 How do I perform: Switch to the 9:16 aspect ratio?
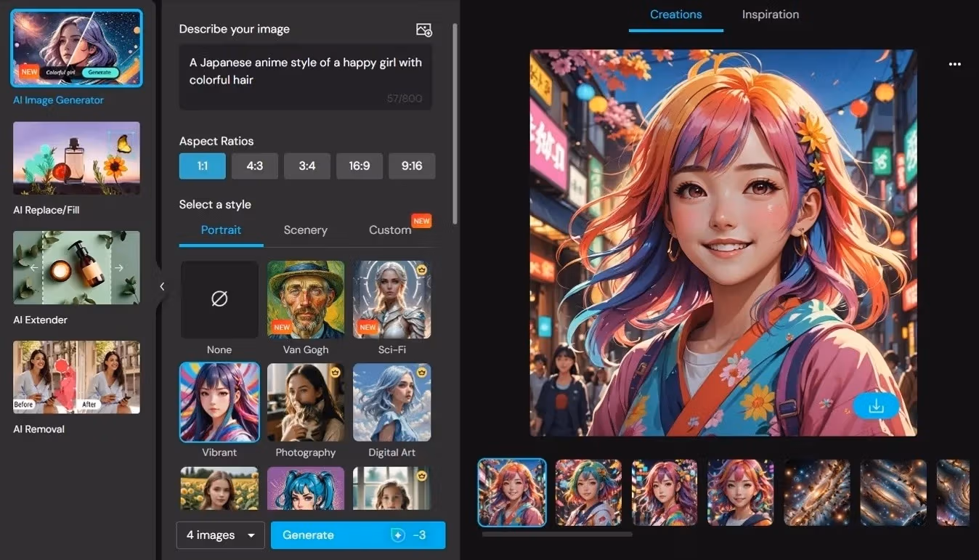[x=412, y=166]
